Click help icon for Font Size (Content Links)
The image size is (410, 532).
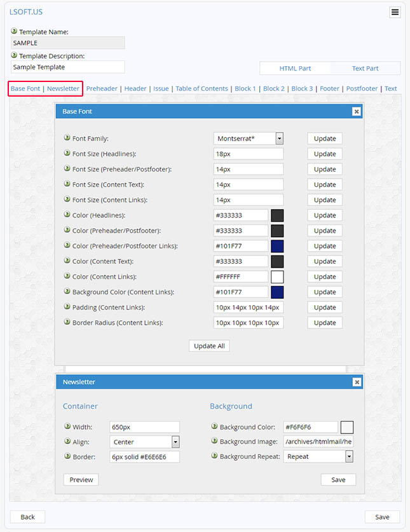pyautogui.click(x=67, y=199)
